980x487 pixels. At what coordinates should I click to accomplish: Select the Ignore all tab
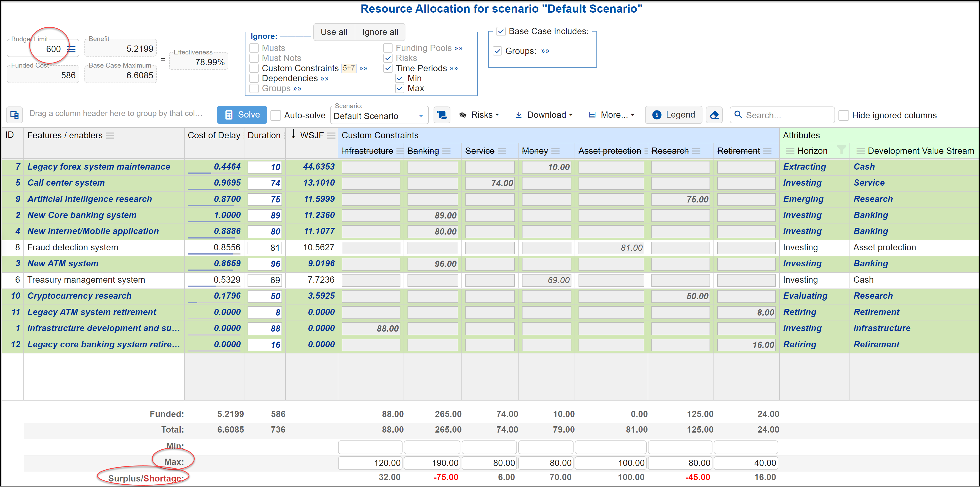tap(380, 32)
